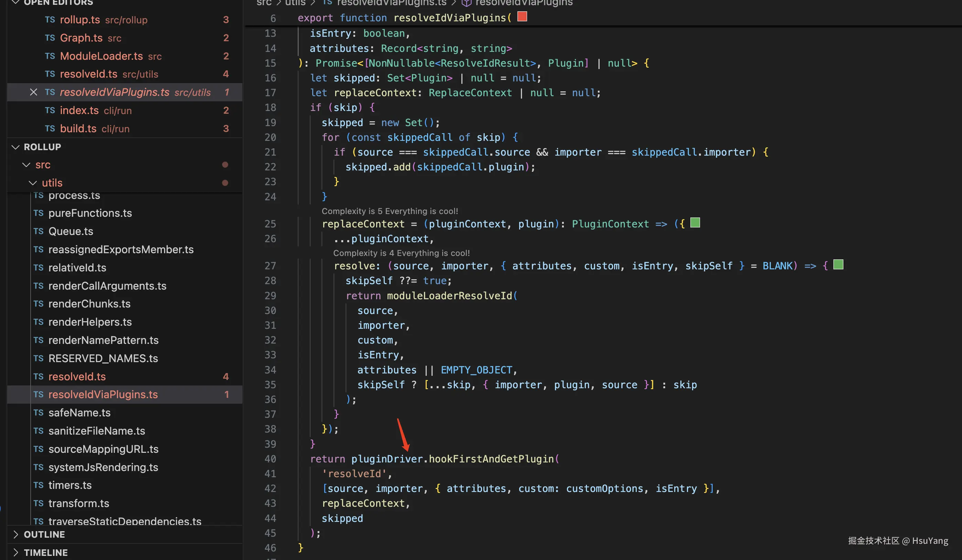Open safeName.ts file in explorer

79,413
